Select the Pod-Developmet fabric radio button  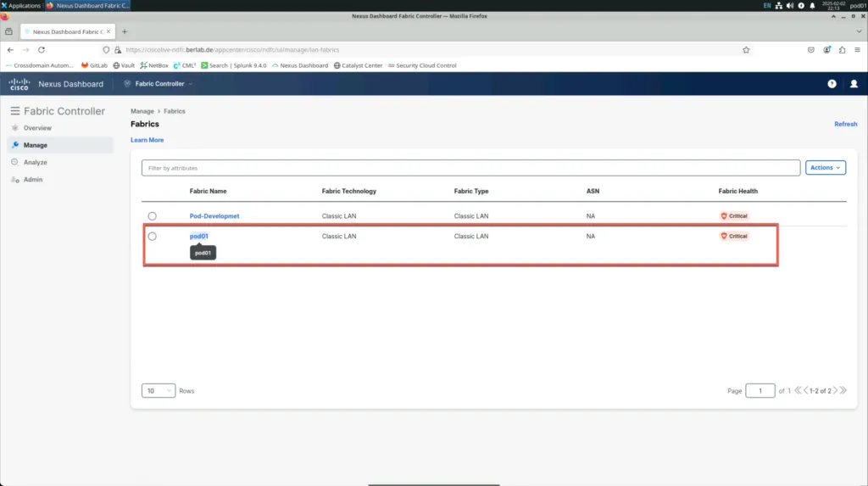(152, 216)
